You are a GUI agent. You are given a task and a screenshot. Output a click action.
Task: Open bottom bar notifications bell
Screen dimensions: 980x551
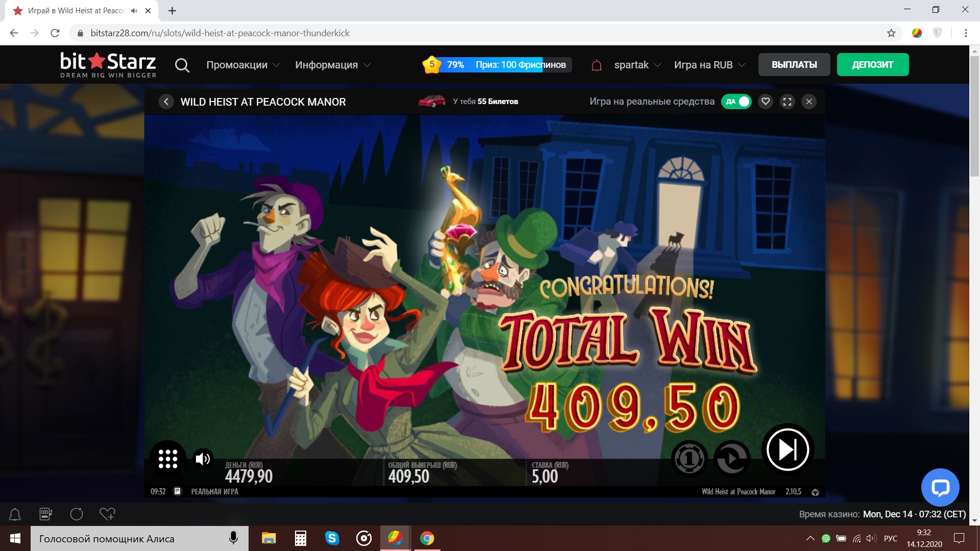(15, 514)
